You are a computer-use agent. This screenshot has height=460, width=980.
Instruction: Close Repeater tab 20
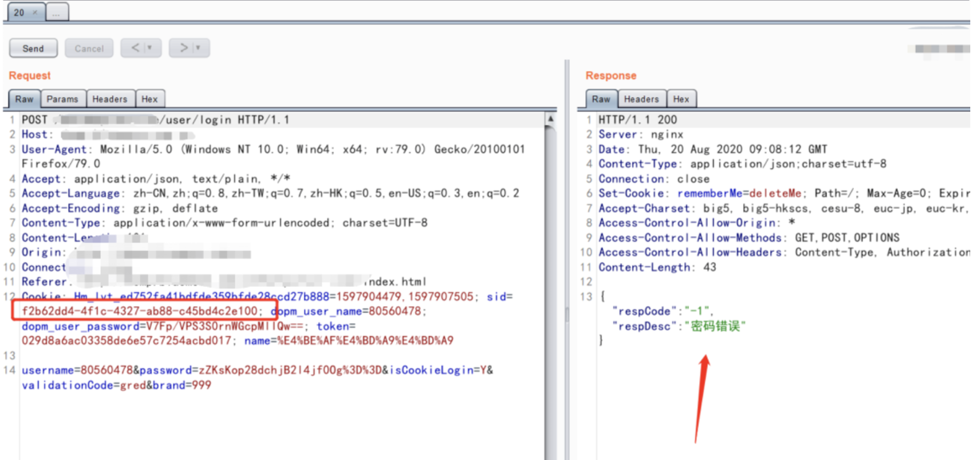(x=35, y=13)
